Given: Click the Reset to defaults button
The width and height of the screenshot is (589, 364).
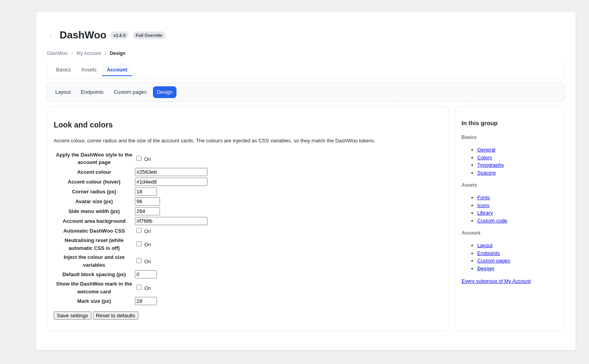Looking at the screenshot, I should pos(116,316).
